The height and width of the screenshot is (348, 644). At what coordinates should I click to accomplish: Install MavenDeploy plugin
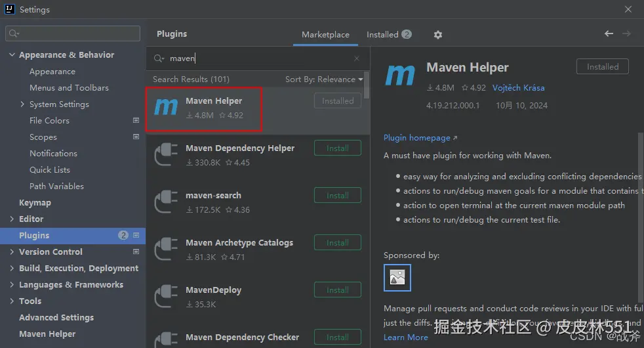click(x=338, y=290)
